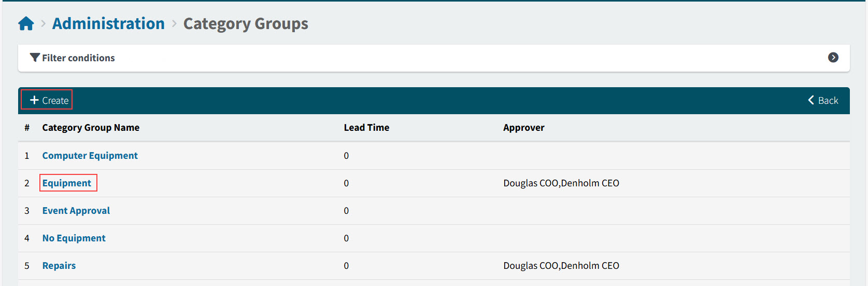
Task: Open the Repairs category group
Action: pos(59,266)
